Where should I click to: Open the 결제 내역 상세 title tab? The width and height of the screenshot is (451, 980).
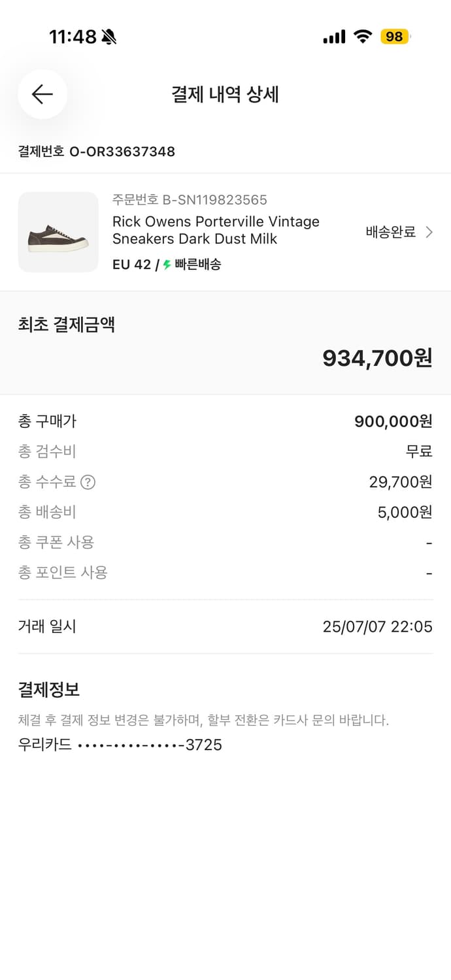pos(225,94)
